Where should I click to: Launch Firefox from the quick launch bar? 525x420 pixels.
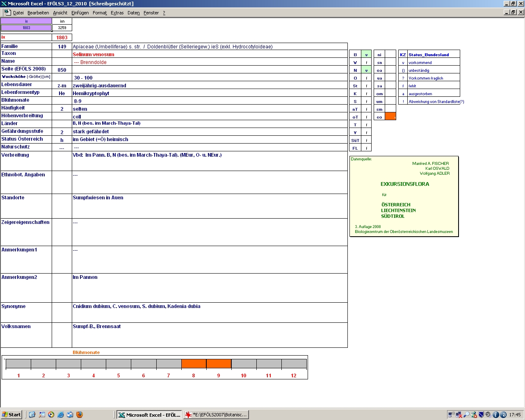point(80,415)
